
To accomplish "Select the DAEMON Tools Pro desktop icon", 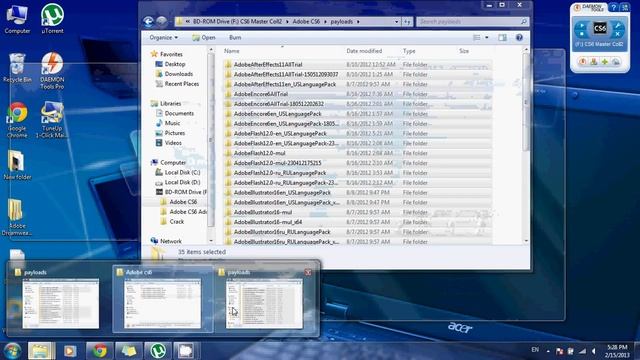I will 52,70.
